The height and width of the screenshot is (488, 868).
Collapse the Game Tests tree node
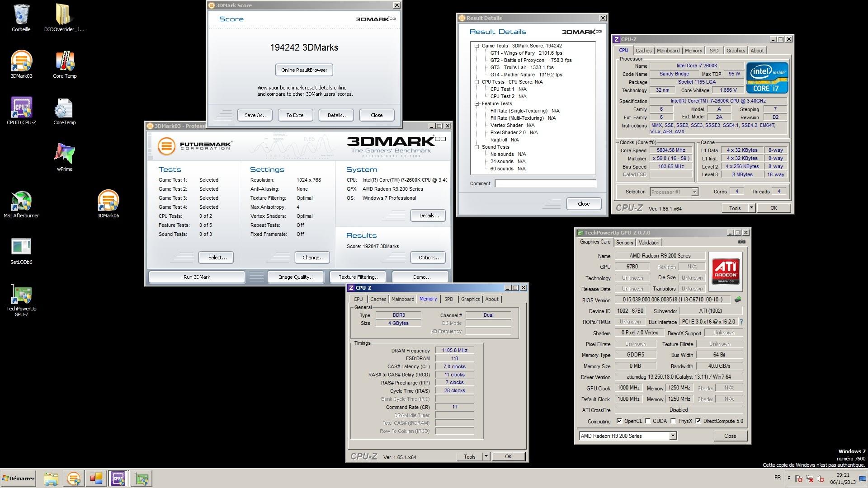click(x=476, y=46)
